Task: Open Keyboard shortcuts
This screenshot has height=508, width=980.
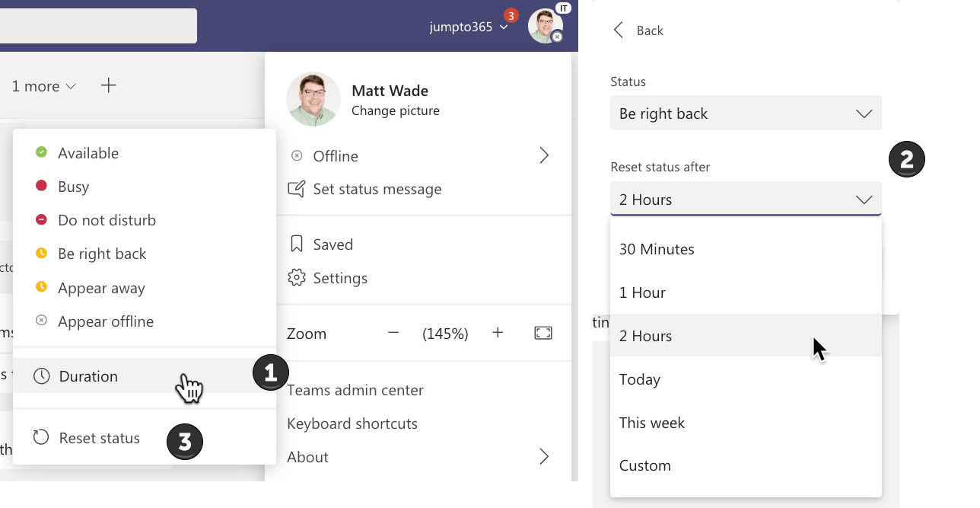Action: point(352,423)
